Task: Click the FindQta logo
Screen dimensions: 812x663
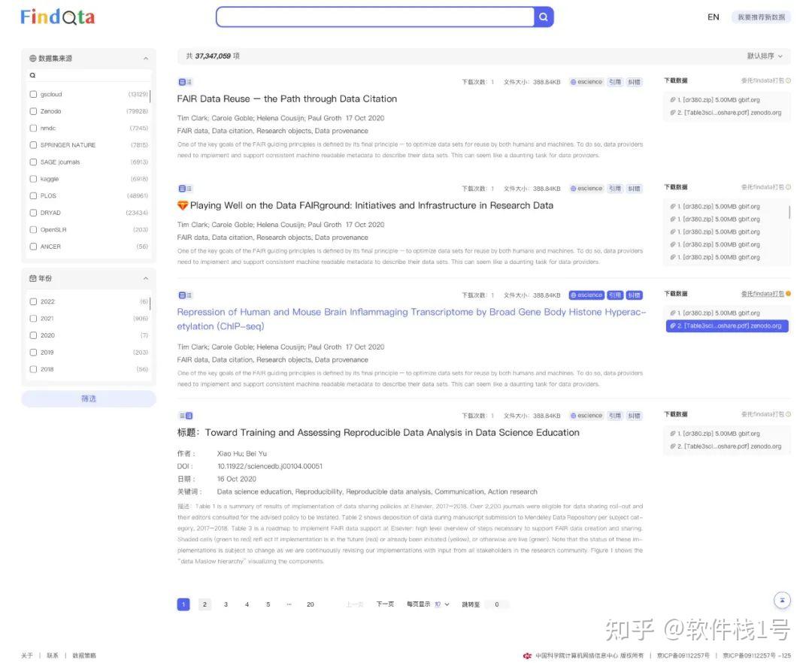Action: click(57, 17)
